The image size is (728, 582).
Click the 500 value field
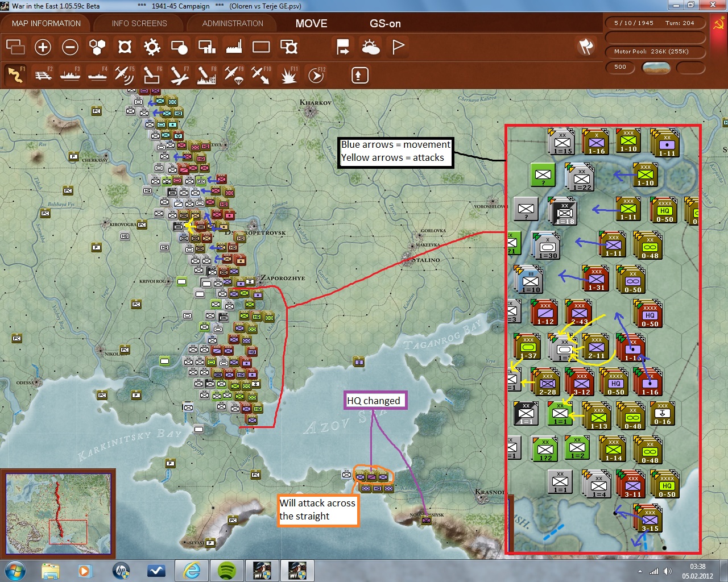pos(621,67)
